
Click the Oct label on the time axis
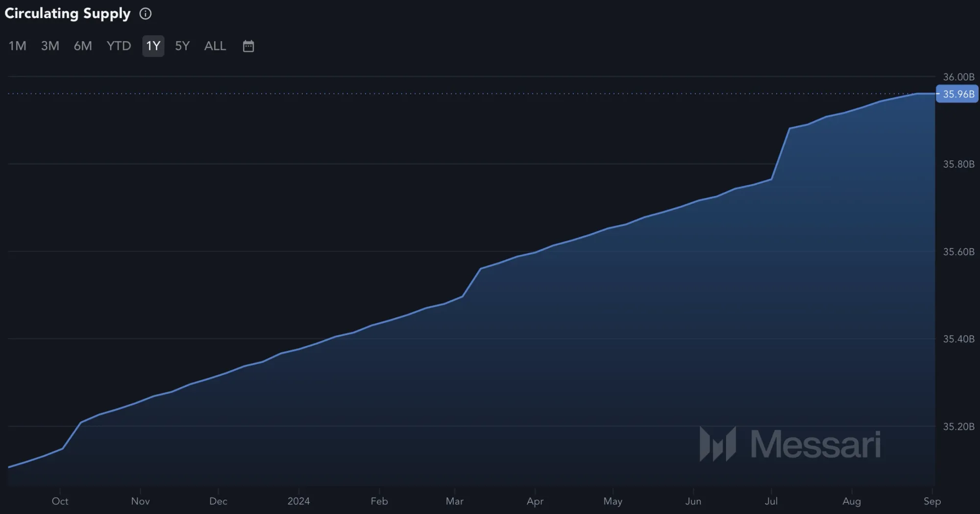(x=60, y=501)
